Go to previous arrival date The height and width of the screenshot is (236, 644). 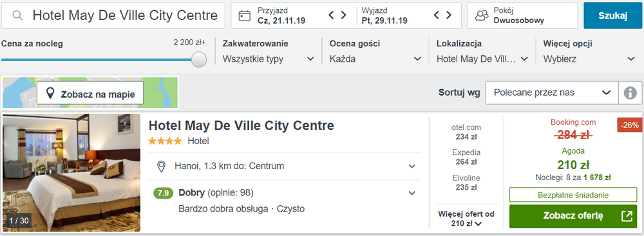coord(332,15)
